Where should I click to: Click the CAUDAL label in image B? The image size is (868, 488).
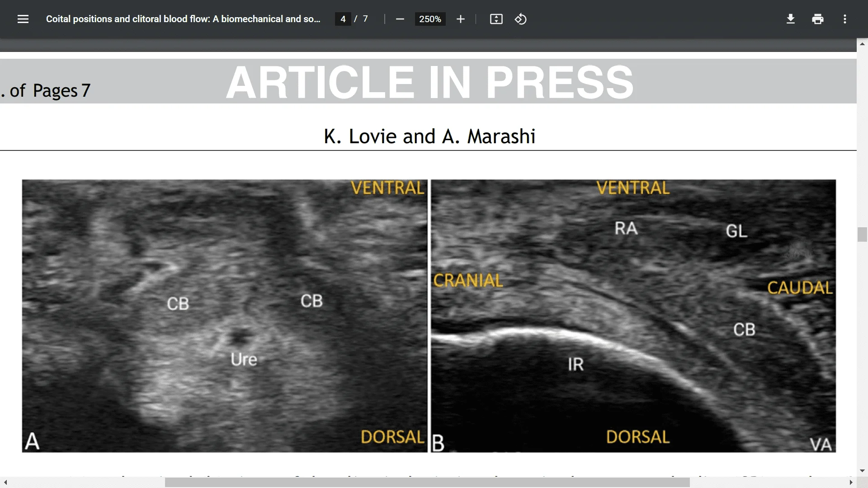click(x=800, y=288)
